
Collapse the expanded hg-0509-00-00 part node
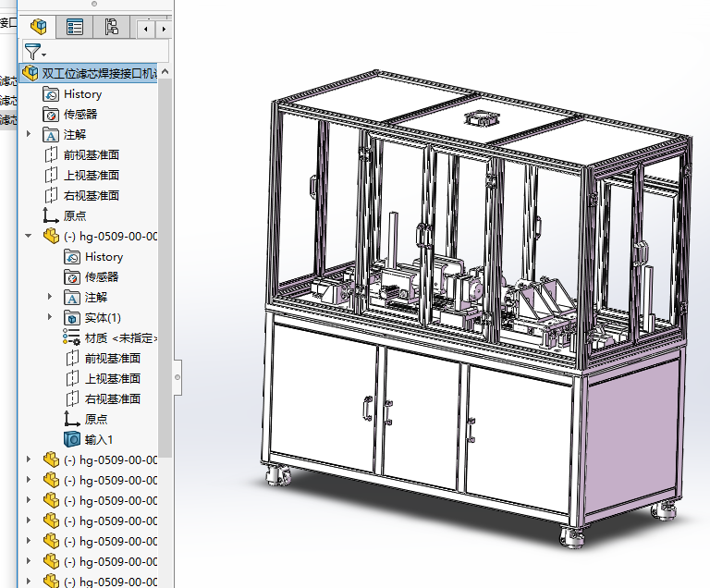point(29,236)
